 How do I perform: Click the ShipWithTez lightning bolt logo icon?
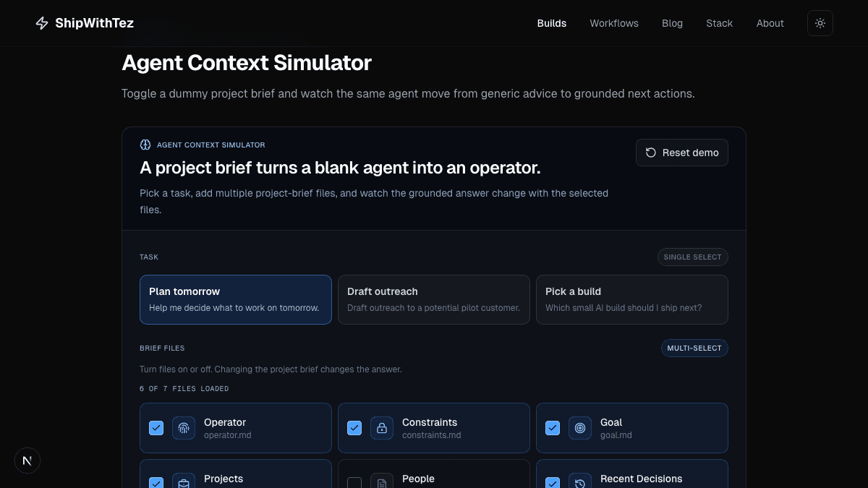42,23
